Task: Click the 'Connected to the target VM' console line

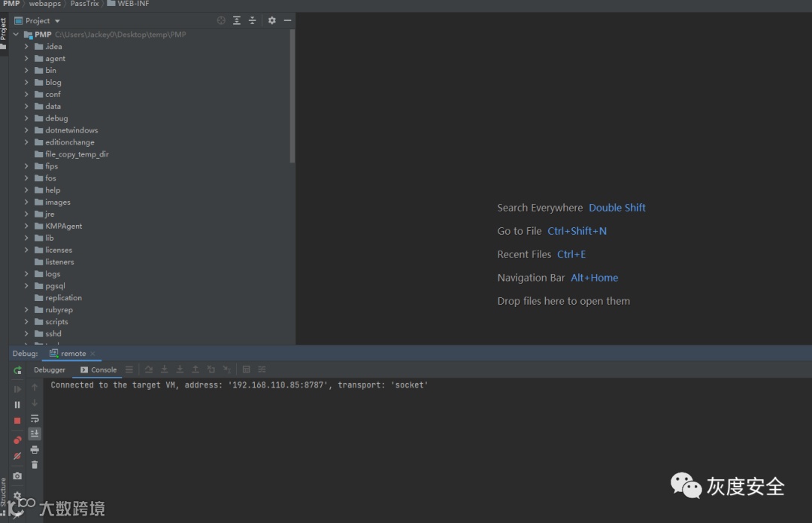Action: [239, 385]
